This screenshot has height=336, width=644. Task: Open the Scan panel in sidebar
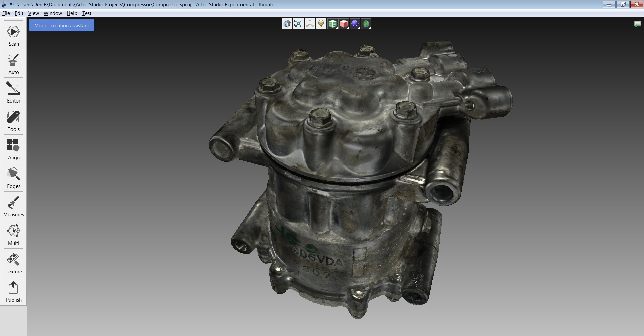pyautogui.click(x=13, y=36)
